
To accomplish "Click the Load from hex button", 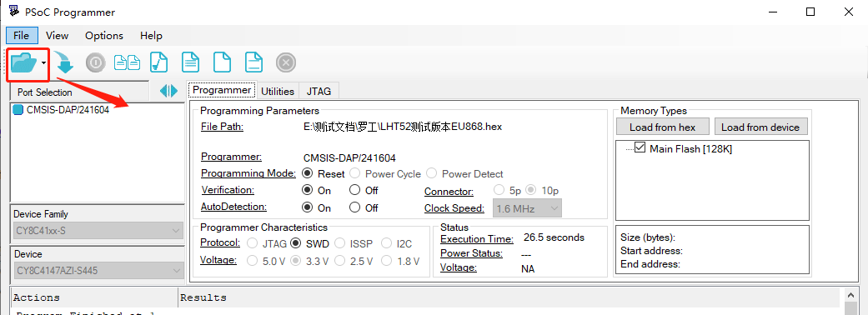I will [x=663, y=127].
